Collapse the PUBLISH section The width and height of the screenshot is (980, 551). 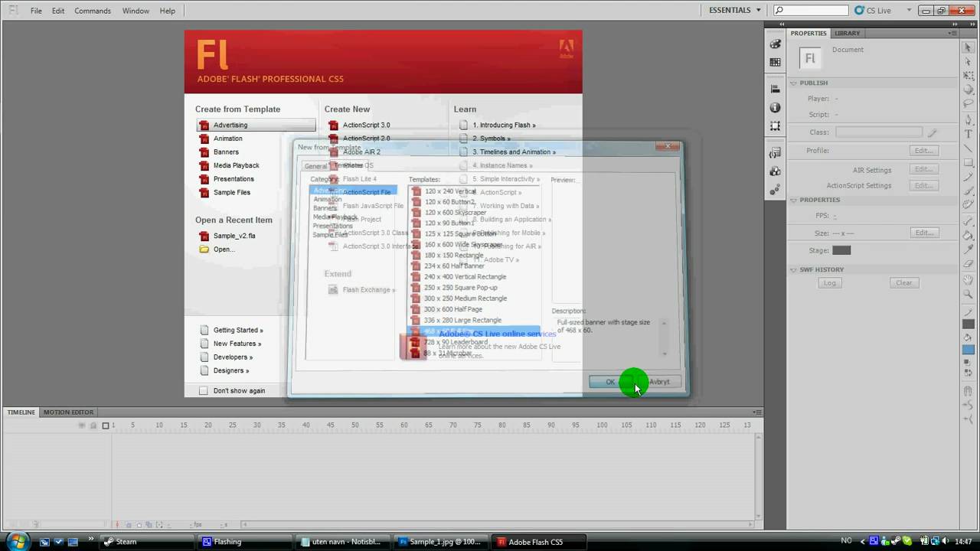tap(794, 83)
